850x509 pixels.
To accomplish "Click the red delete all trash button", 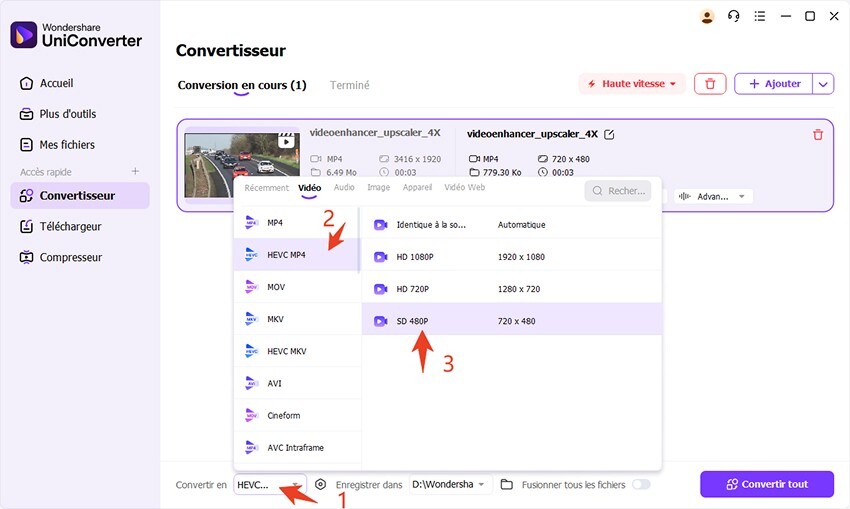I will pos(710,84).
